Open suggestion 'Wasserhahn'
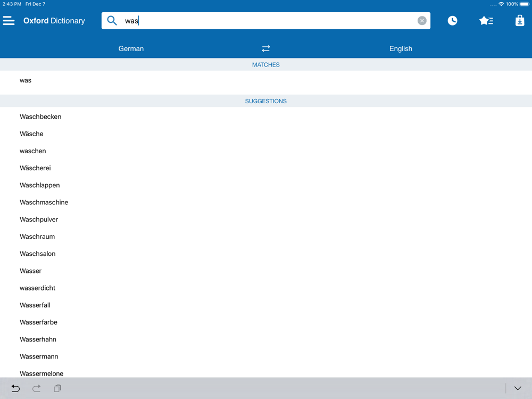This screenshot has width=532, height=399. [x=266, y=339]
